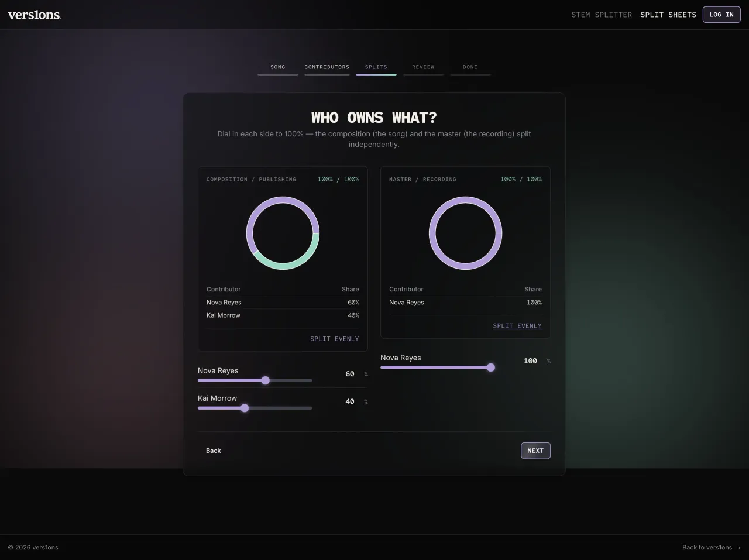Click the Composition 100% / 100% total
749x560 pixels.
coord(339,179)
